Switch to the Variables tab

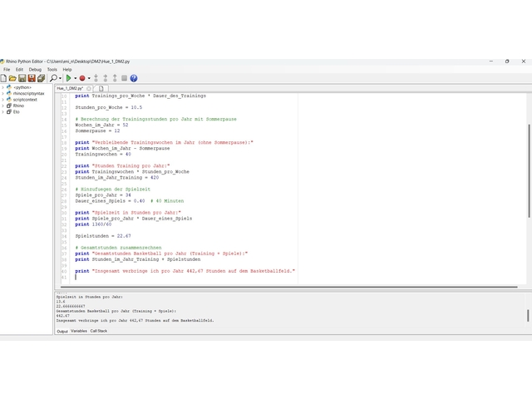[79, 331]
